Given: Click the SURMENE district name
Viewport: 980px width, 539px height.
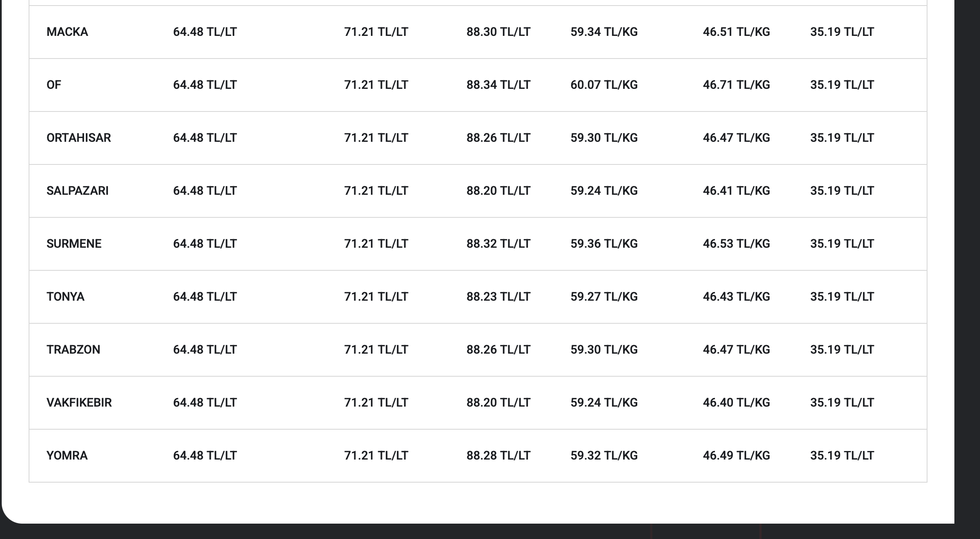Looking at the screenshot, I should pos(74,244).
